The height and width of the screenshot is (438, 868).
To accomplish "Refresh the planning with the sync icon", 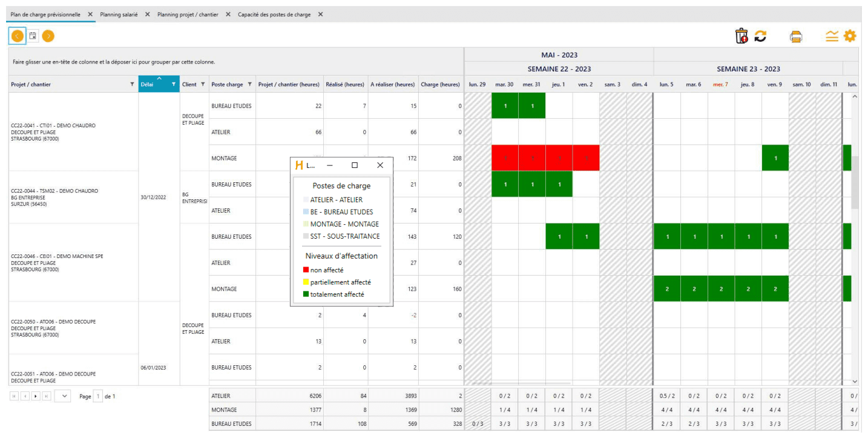I will tap(760, 36).
